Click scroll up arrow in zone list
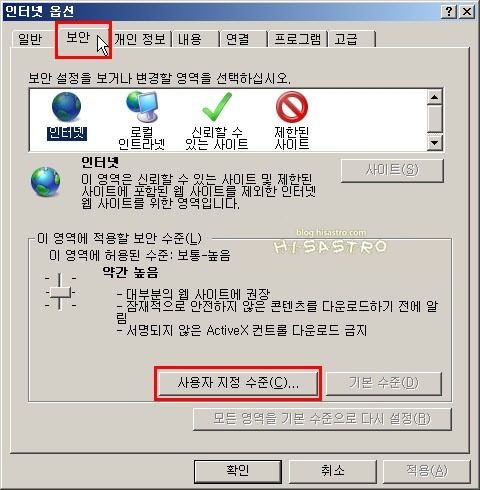The height and width of the screenshot is (490, 480). (434, 97)
